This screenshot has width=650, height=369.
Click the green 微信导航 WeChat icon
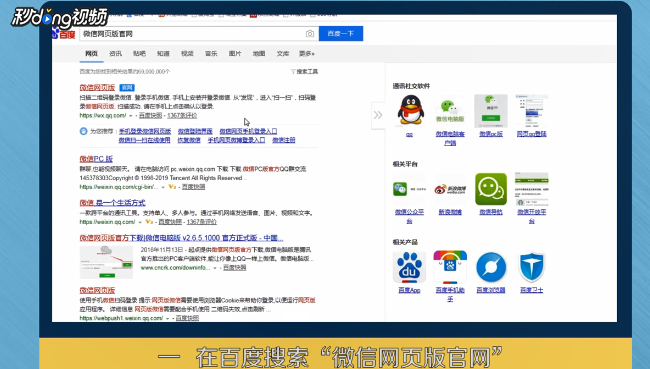click(491, 189)
